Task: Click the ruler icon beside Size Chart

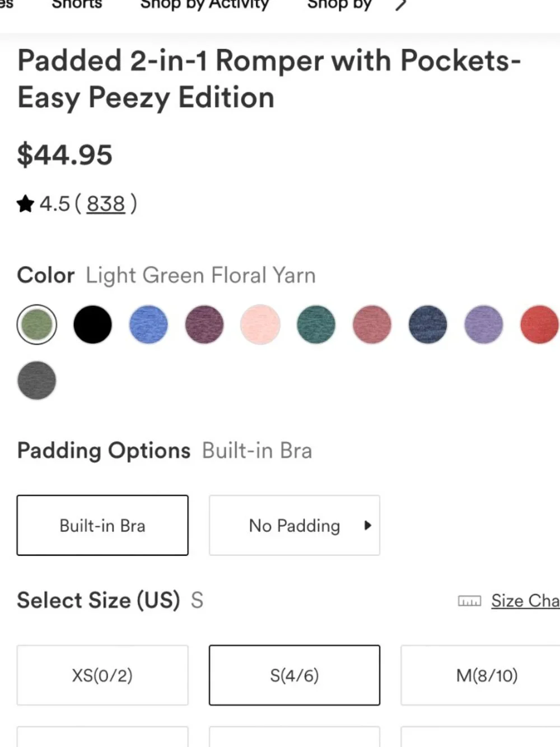Action: point(469,601)
